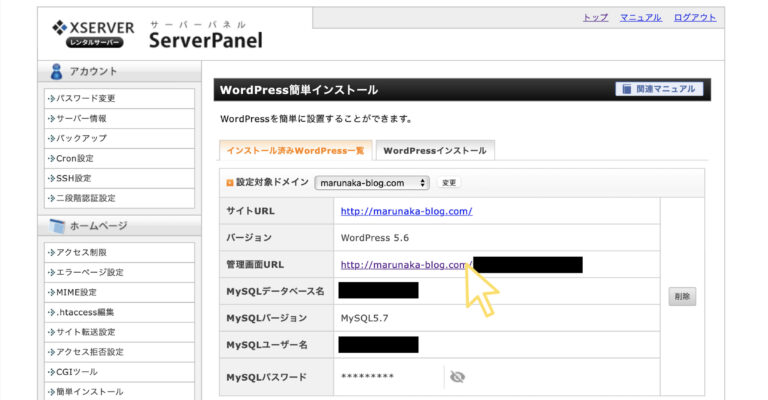
Task: Open バックアップ sidebar item
Action: tap(81, 138)
